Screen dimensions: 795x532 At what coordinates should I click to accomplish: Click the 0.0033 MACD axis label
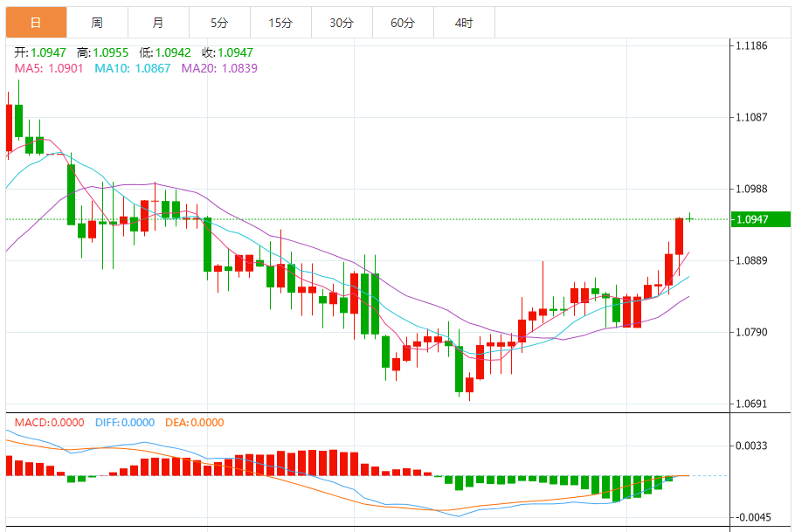(x=751, y=446)
